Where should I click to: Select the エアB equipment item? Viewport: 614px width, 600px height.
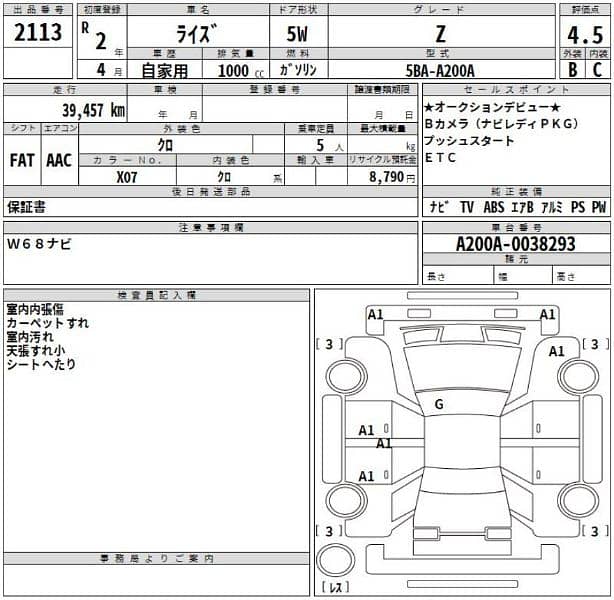(x=522, y=207)
